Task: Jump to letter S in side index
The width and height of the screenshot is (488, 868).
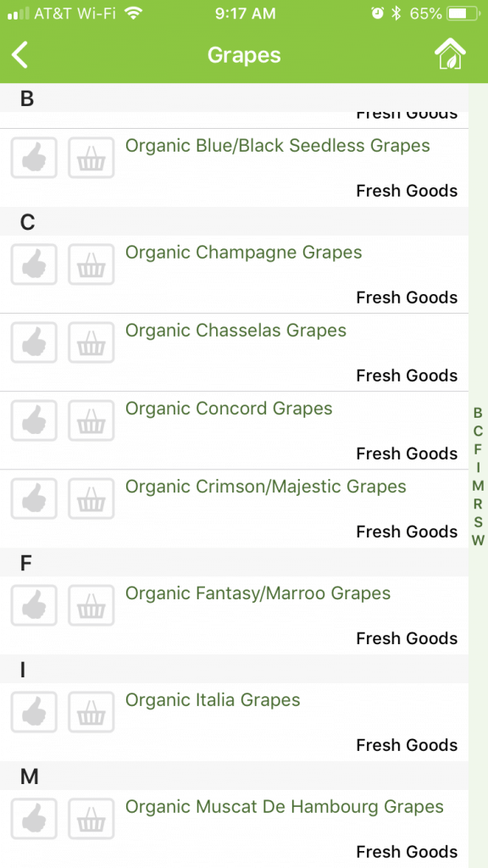Action: click(478, 522)
